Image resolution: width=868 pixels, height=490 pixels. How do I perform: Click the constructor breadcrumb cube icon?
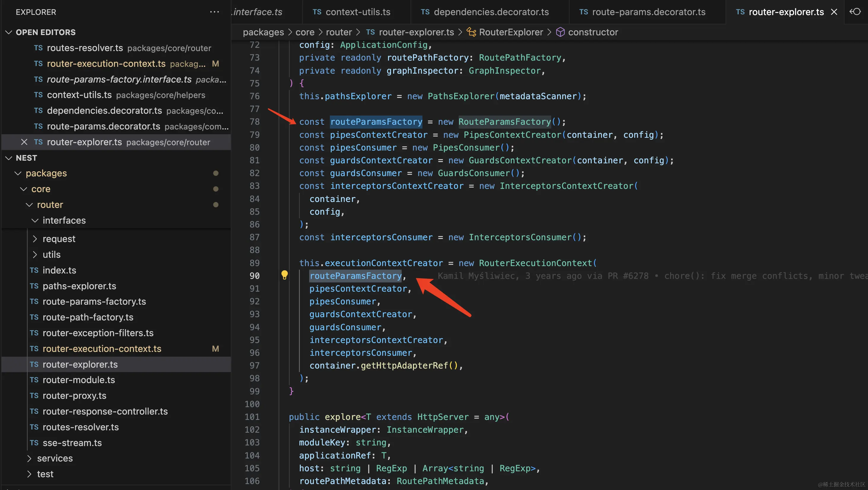click(x=560, y=32)
